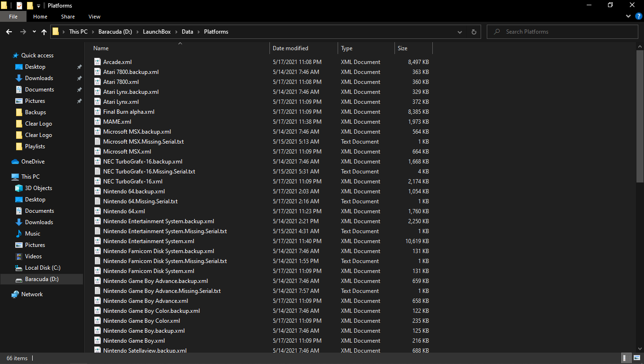The width and height of the screenshot is (644, 364).
Task: Click 10,619 KB size cell
Action: [x=417, y=241]
